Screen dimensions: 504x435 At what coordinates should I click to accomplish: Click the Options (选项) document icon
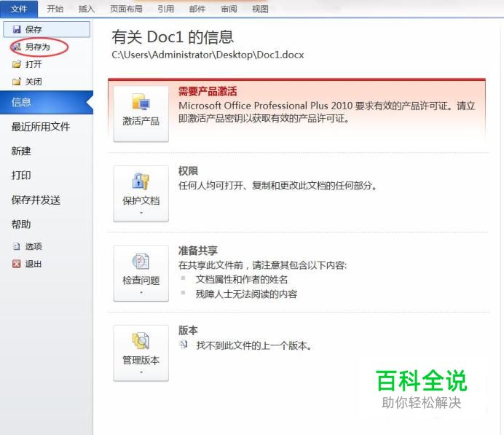[17, 246]
